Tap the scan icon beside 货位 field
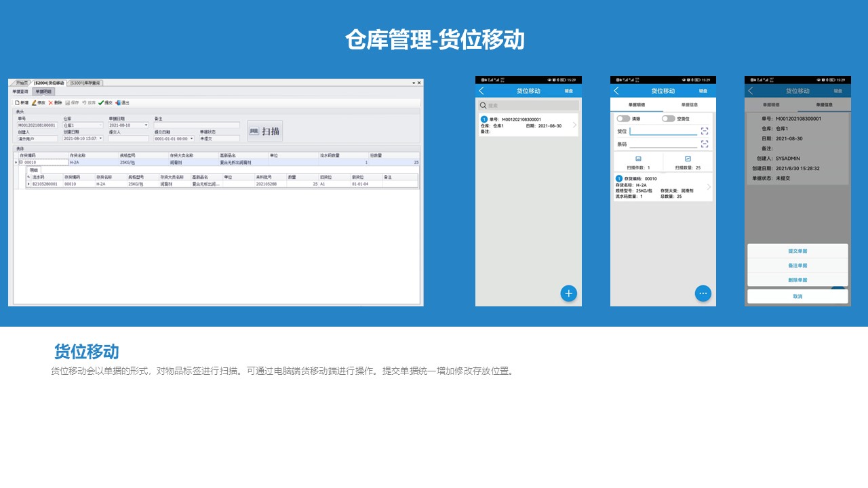Screen dimensions: 868x488 click(705, 131)
